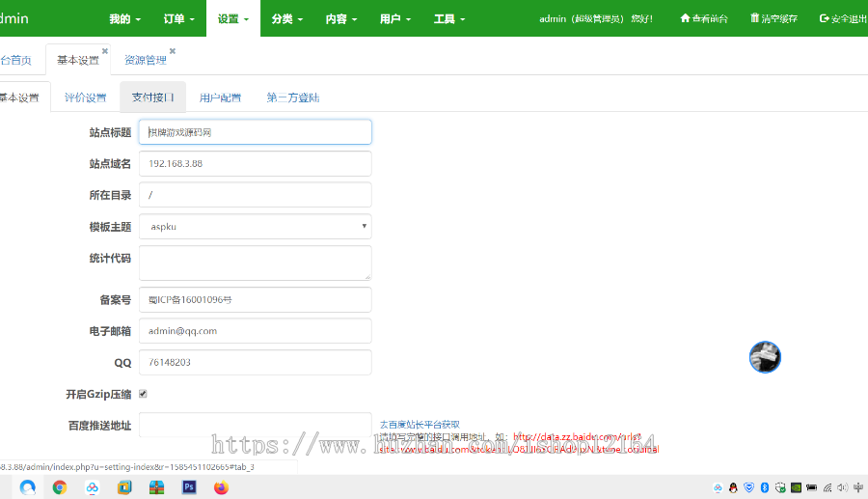Click the QQ penguin tray icon
The image size is (868, 499).
734,488
